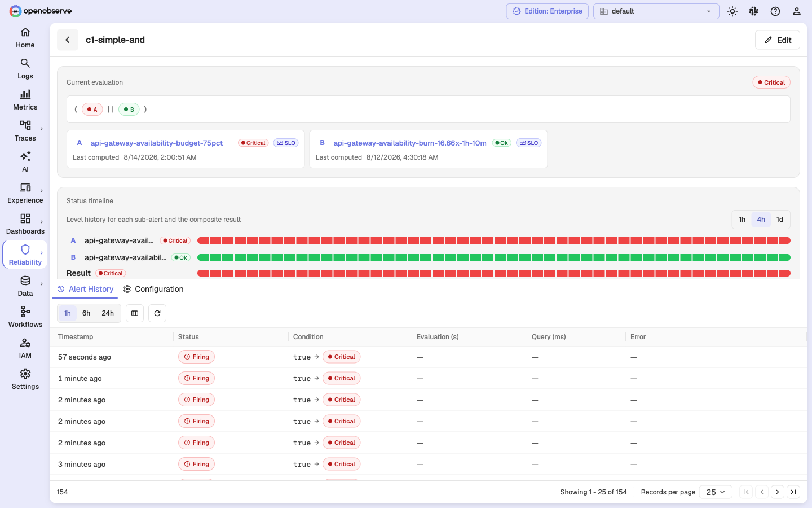This screenshot has height=508, width=812.
Task: Open Traces from the sidebar
Action: [x=25, y=131]
